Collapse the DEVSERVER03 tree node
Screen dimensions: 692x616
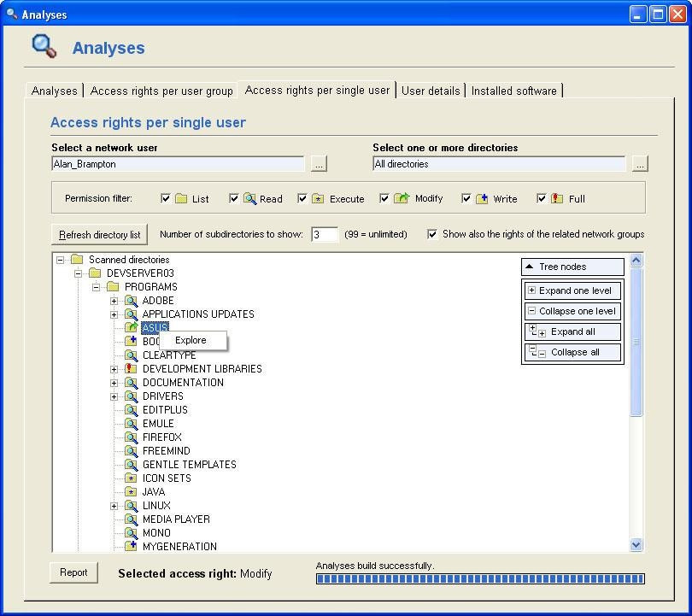(78, 273)
